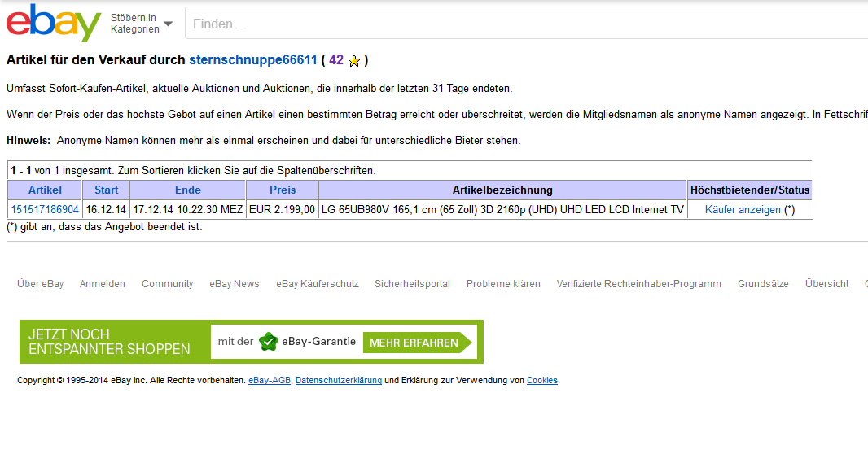Open Verifizierte Rechteinhaber-Programm link
This screenshot has height=450, width=868.
pyautogui.click(x=639, y=284)
